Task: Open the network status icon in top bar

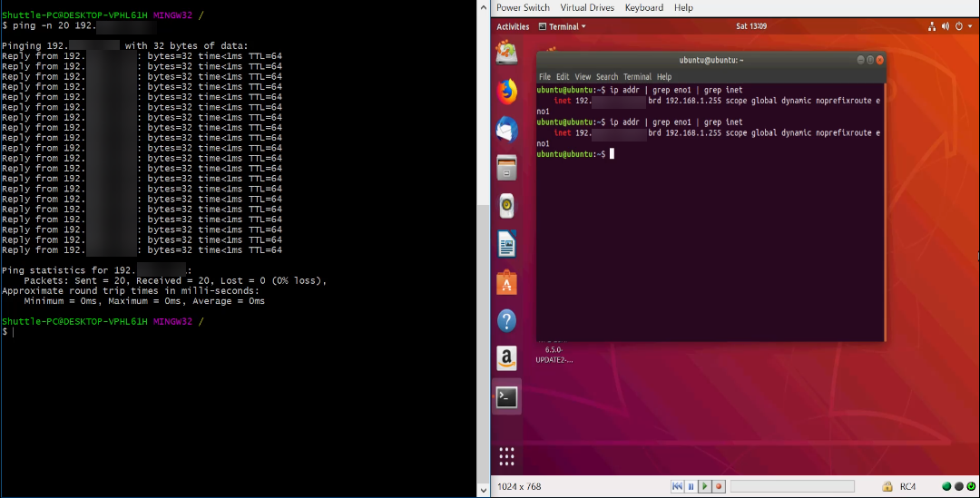Action: coord(932,26)
